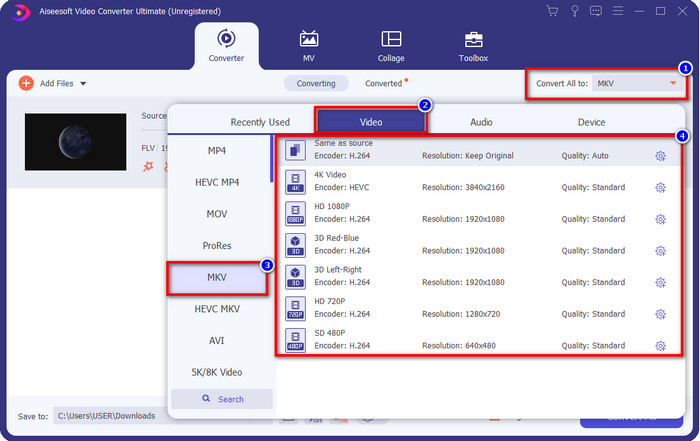Open settings gear for HD 1080P
Image resolution: width=700 pixels, height=441 pixels.
click(x=660, y=219)
